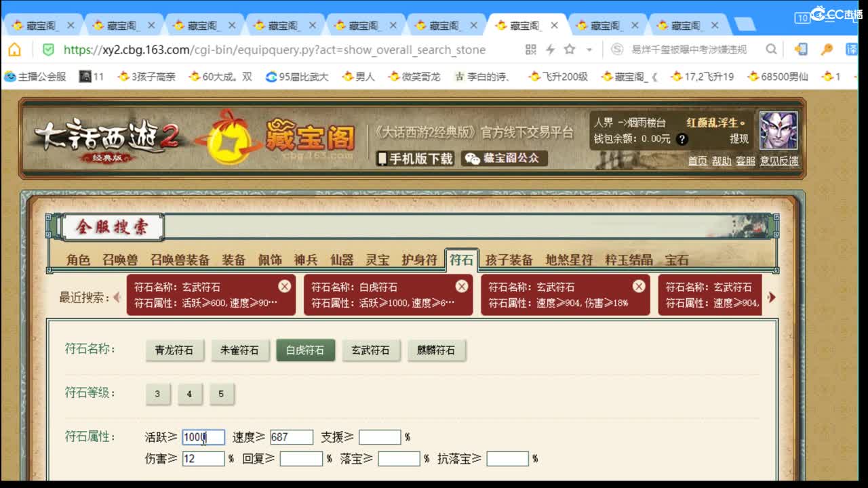The height and width of the screenshot is (488, 868).
Task: Open the QR code grid icon
Action: coord(531,49)
